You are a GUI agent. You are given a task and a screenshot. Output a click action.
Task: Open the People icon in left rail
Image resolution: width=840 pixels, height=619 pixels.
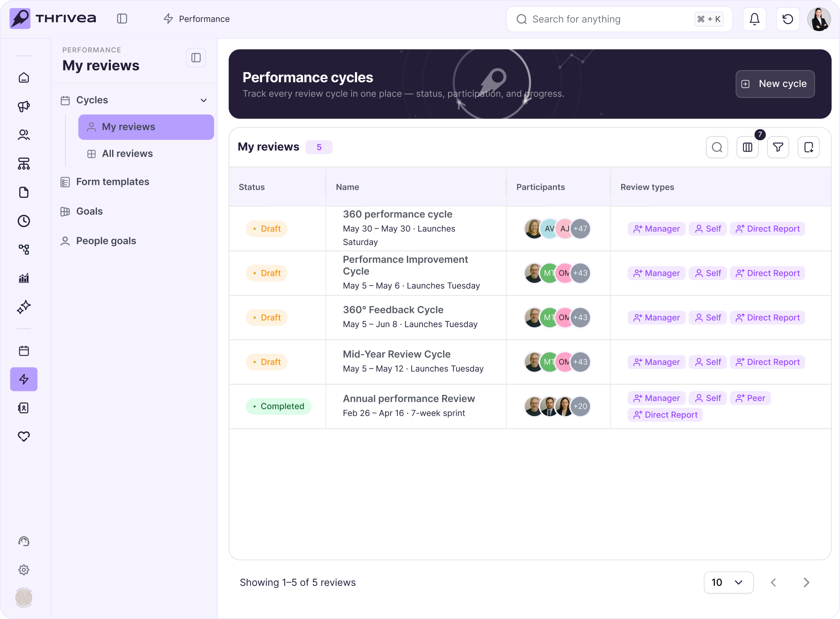pos(24,135)
